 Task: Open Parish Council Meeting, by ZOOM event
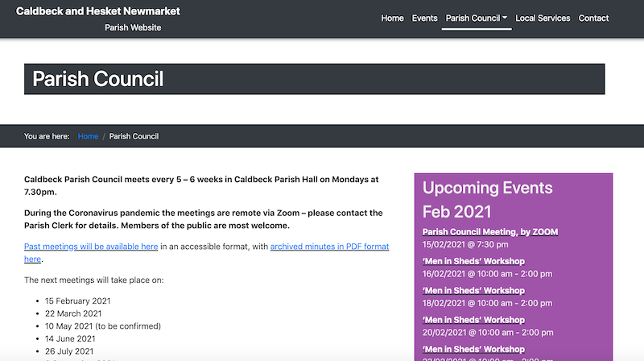click(x=489, y=232)
